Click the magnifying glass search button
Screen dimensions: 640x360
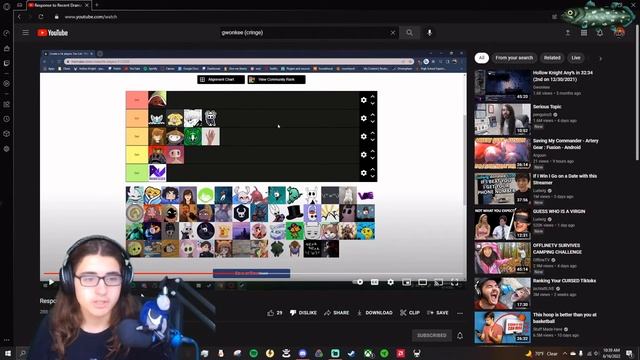click(x=409, y=33)
